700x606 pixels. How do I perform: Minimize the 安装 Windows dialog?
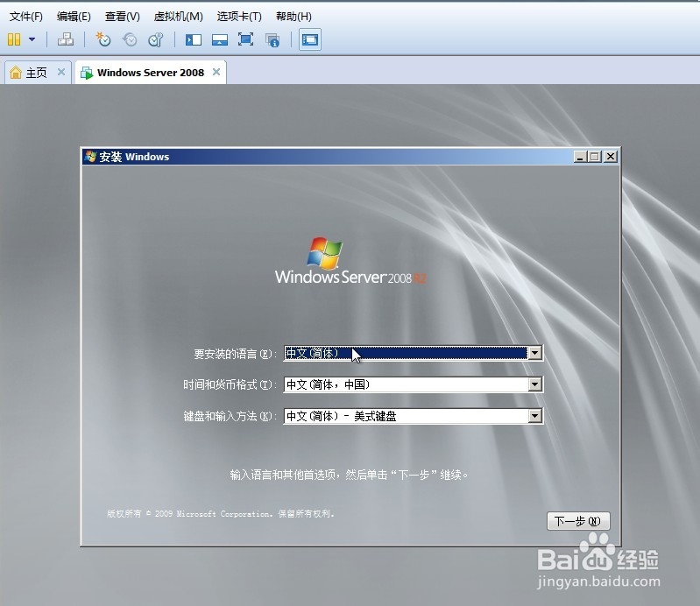(580, 157)
